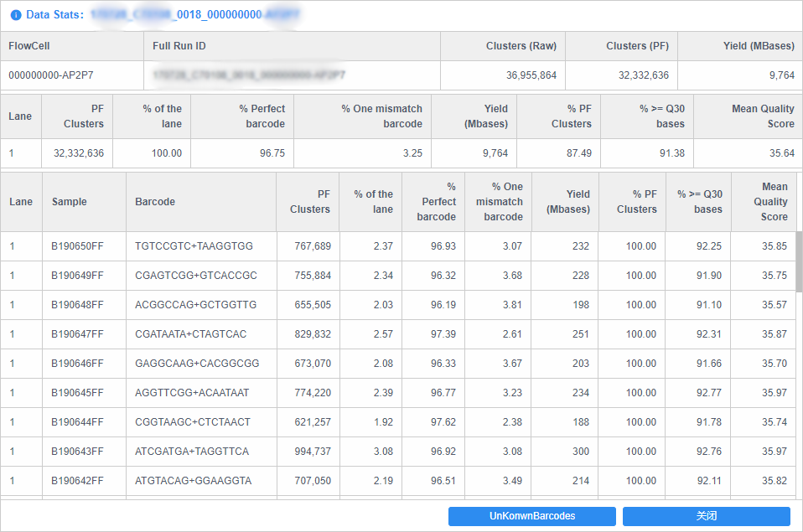Viewport: 803px width, 532px height.
Task: Click mean quality score 35.82
Action: [774, 481]
